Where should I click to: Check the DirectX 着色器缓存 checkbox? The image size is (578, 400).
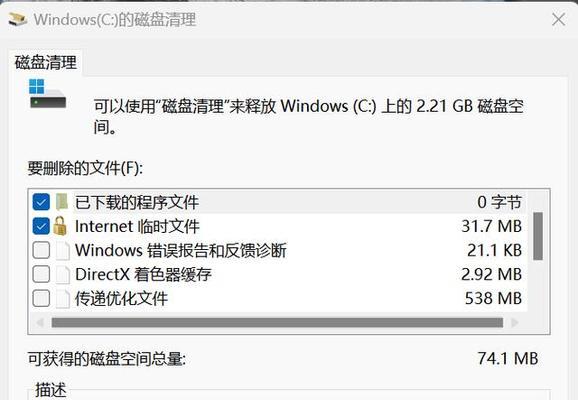pos(41,274)
